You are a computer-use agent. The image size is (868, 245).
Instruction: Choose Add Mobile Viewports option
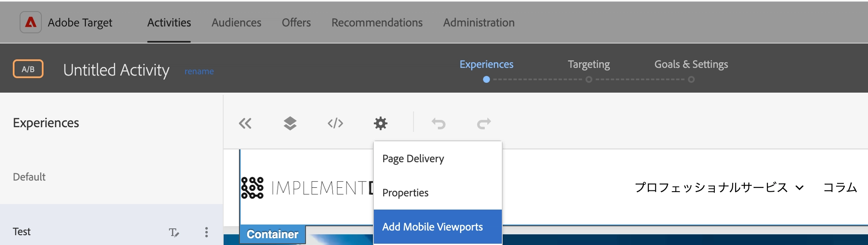point(438,227)
